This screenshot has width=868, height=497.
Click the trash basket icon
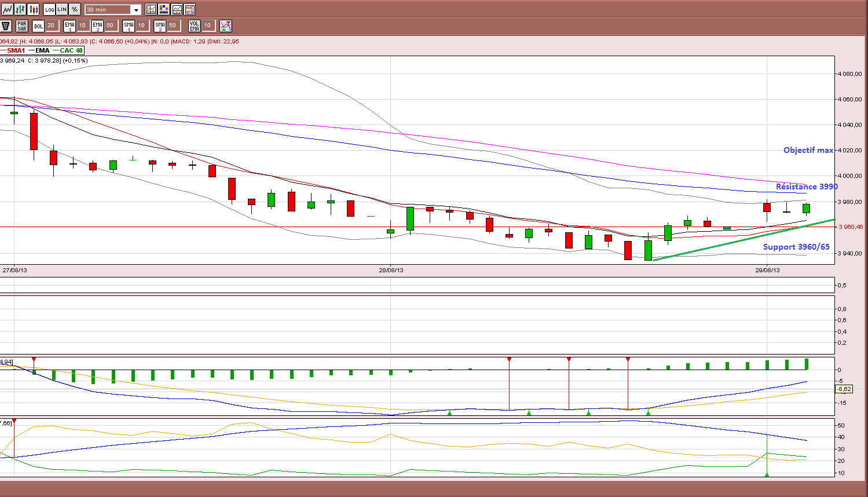(6, 26)
